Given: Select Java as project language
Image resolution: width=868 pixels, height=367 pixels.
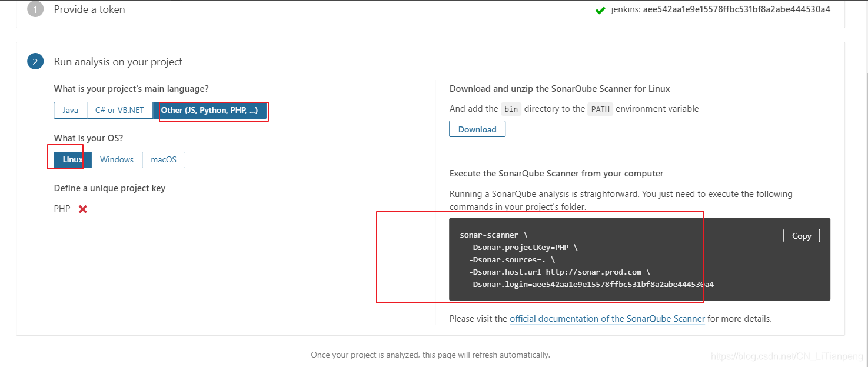Looking at the screenshot, I should [x=71, y=110].
